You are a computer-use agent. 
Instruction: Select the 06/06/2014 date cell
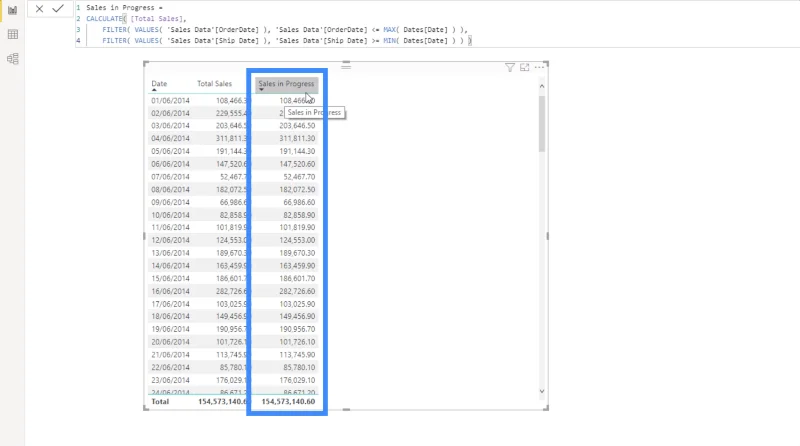coord(170,164)
